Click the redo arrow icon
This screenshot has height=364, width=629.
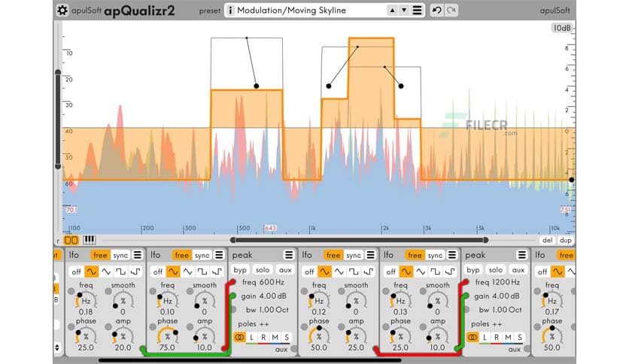pos(451,11)
